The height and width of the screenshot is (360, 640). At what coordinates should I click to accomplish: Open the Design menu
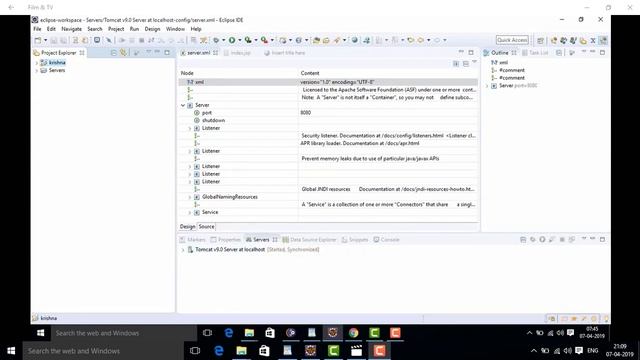[x=152, y=29]
